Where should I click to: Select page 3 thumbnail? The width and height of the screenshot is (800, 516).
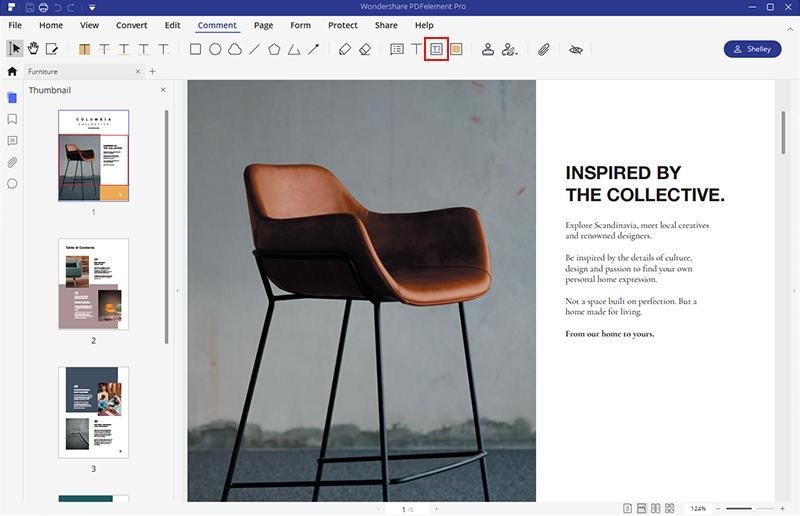(93, 412)
